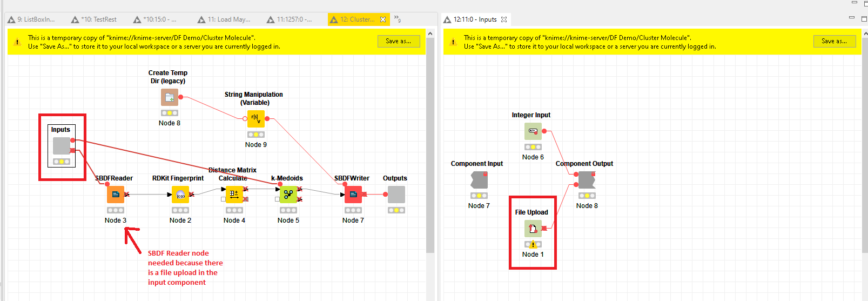Select the Component Output node icon

[x=587, y=180]
